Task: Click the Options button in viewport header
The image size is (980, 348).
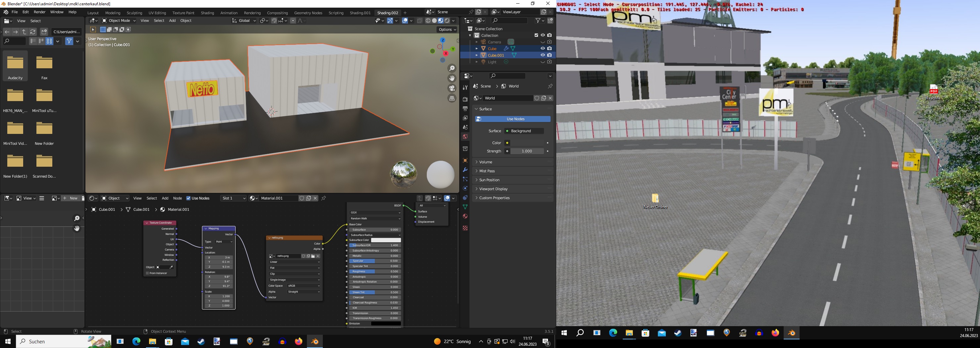Action: [447, 30]
